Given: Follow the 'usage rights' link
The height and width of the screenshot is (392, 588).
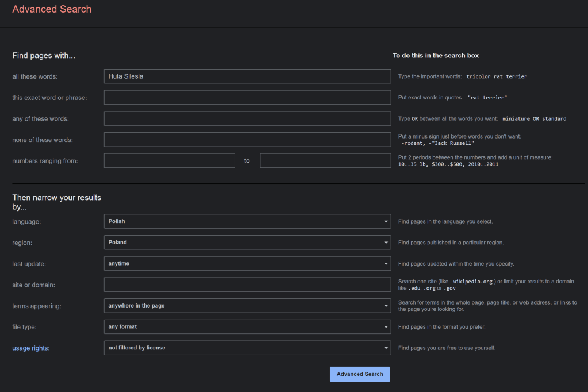Looking at the screenshot, I should (31, 348).
